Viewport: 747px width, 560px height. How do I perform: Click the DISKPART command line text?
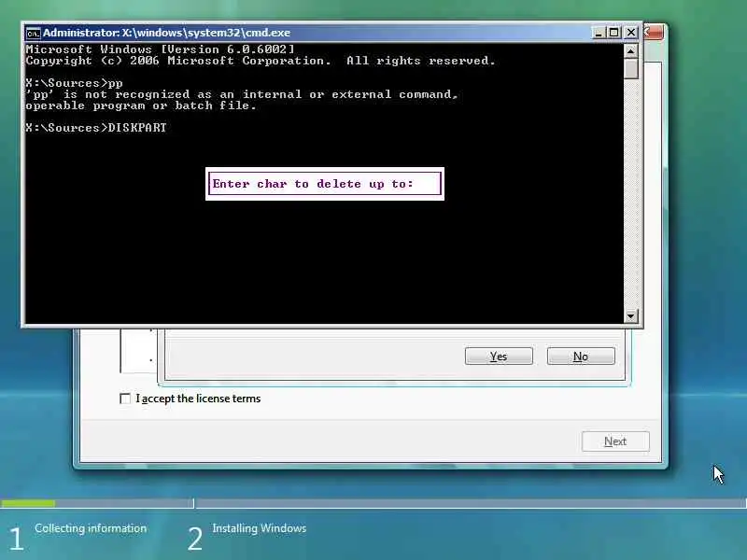[x=96, y=128]
